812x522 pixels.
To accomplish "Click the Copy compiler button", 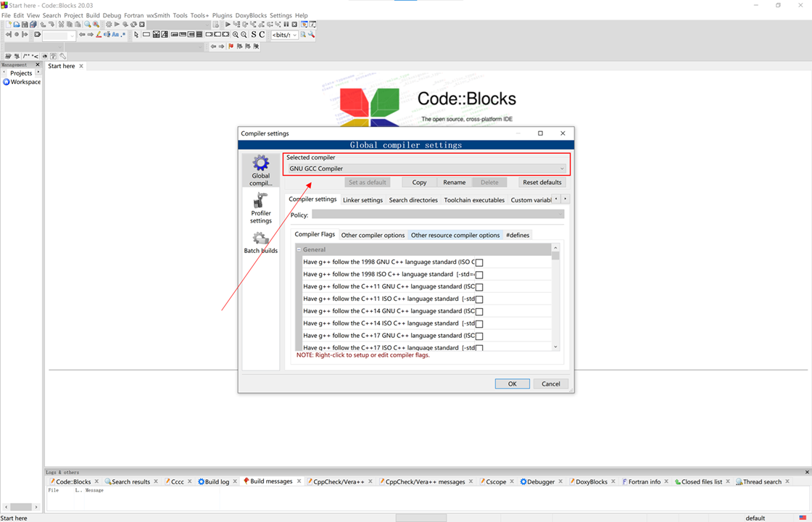I will pyautogui.click(x=419, y=182).
